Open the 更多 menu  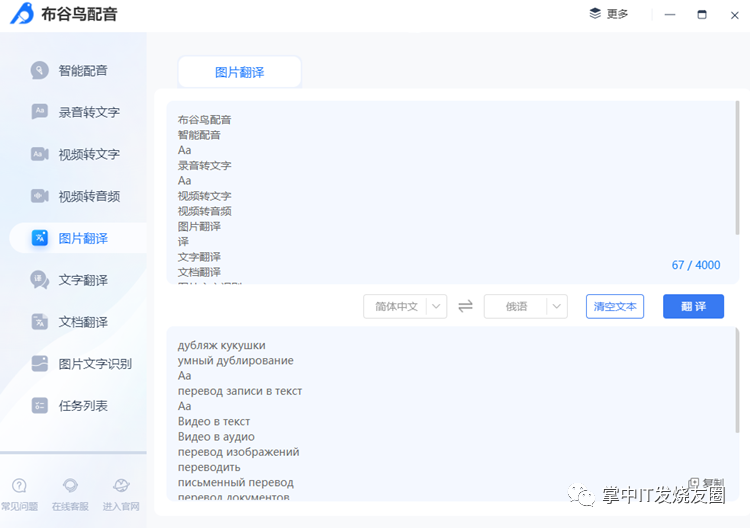pyautogui.click(x=608, y=14)
